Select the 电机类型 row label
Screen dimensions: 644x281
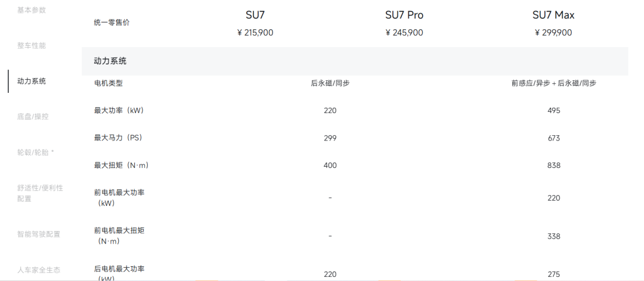[x=109, y=83]
